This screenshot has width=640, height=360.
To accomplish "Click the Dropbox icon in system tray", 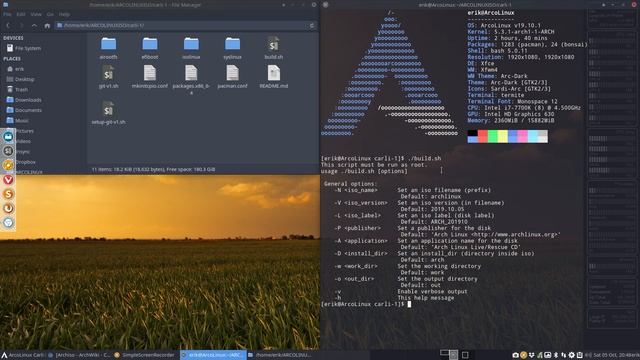I will click(x=531, y=355).
